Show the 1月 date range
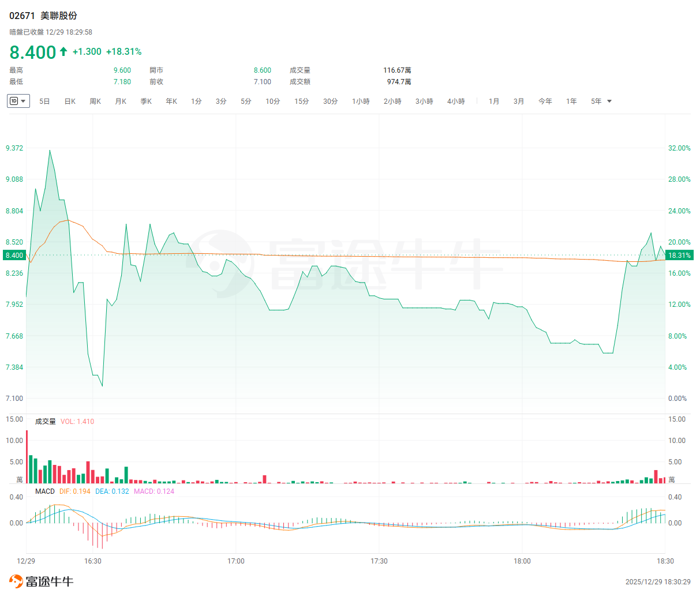This screenshot has height=597, width=700. pyautogui.click(x=494, y=102)
